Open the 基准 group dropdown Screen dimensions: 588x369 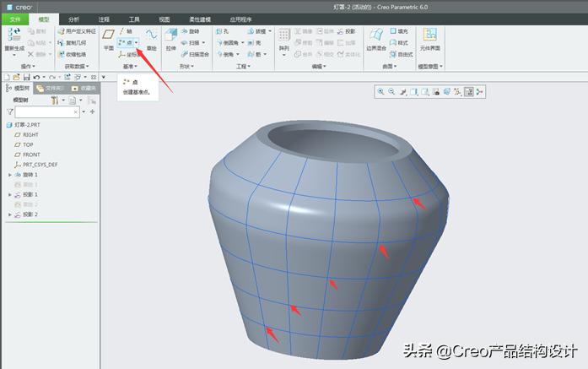(x=130, y=66)
